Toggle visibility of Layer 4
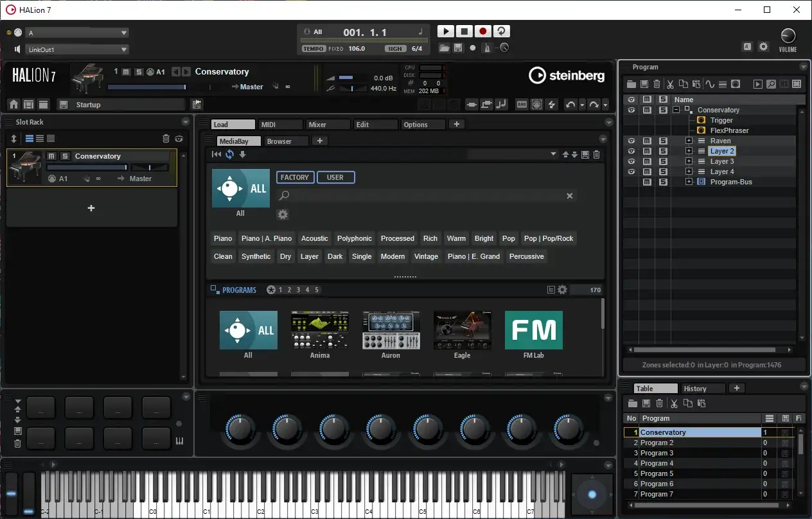 tap(631, 172)
